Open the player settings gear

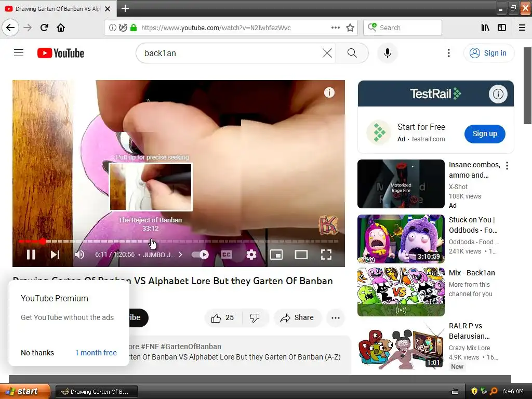pyautogui.click(x=251, y=255)
